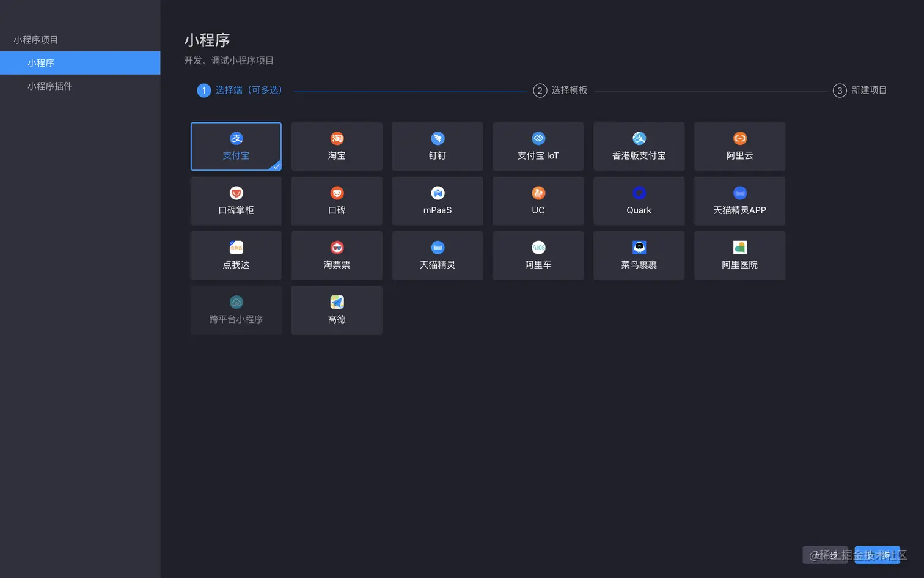Viewport: 924px width, 578px height.
Task: Choose the 钉钉 platform icon
Action: coord(438,139)
